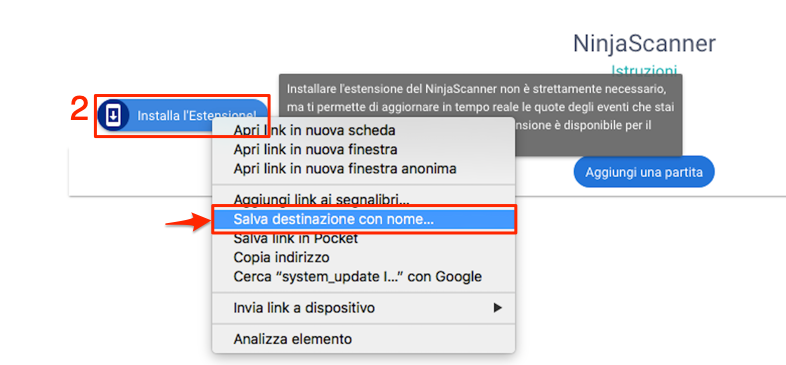Viewport: 786px width, 365px height.
Task: Click the Aggiungi una partita button
Action: pos(644,172)
